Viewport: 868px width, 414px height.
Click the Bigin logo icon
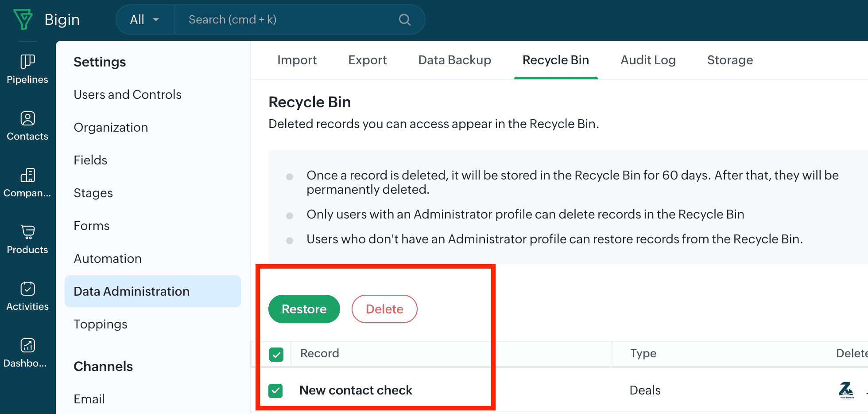[x=23, y=19]
